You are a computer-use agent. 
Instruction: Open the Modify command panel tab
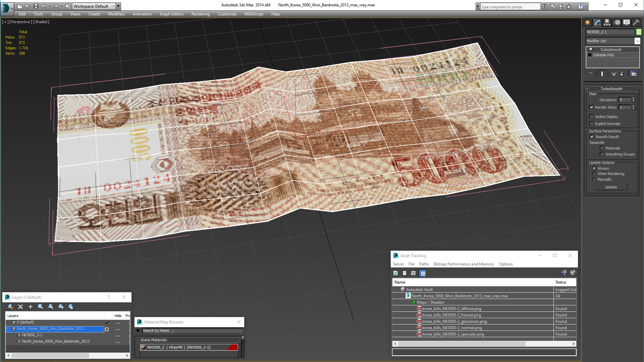597,22
